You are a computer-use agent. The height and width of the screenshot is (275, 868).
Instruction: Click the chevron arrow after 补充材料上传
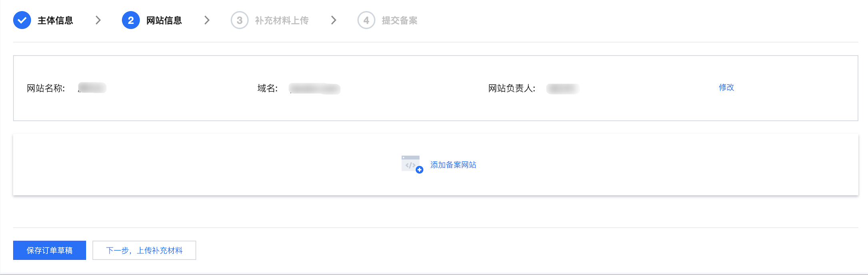click(x=334, y=20)
